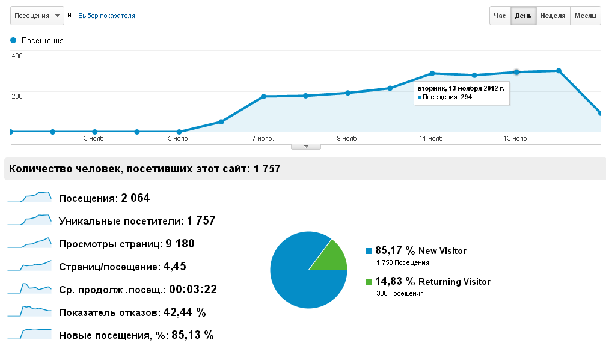Click blue New Visitor legend swatch
This screenshot has width=606, height=364.
[369, 251]
